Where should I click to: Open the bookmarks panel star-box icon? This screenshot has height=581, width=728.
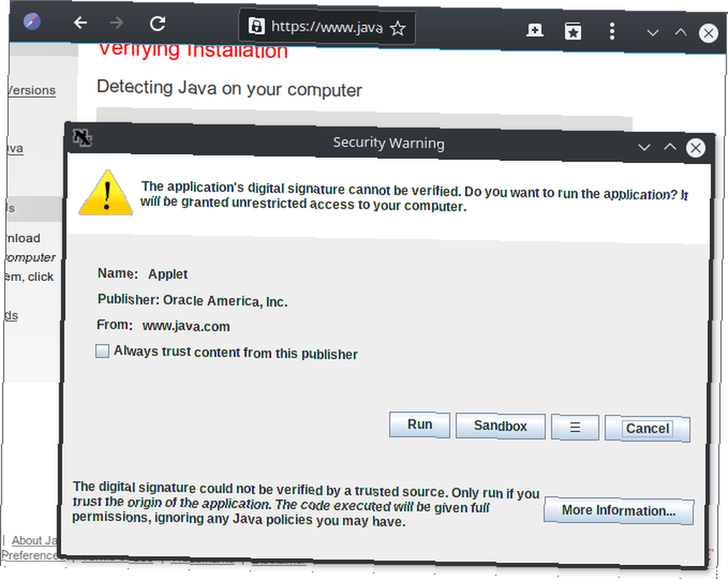click(573, 31)
